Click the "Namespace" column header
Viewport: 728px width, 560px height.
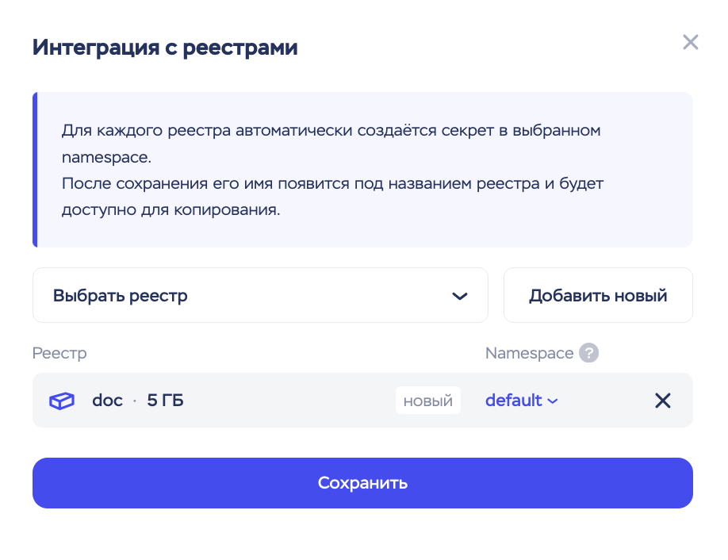tap(529, 353)
